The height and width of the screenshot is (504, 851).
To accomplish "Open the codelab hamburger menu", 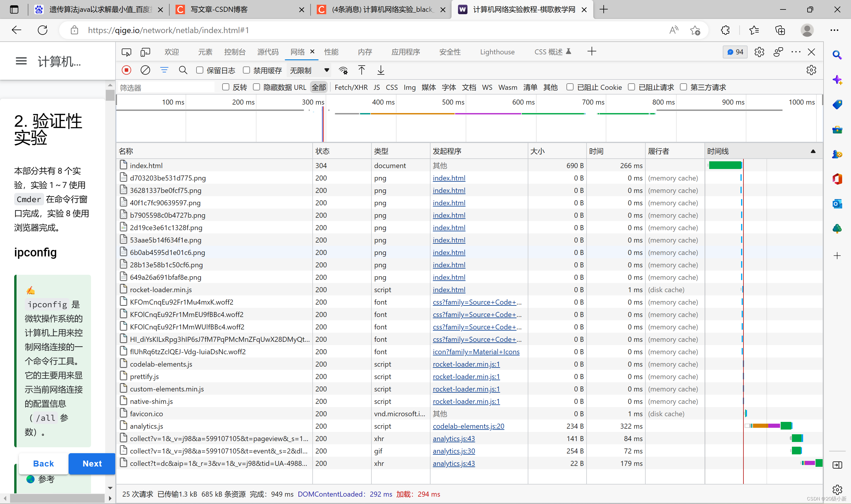I will [x=21, y=61].
